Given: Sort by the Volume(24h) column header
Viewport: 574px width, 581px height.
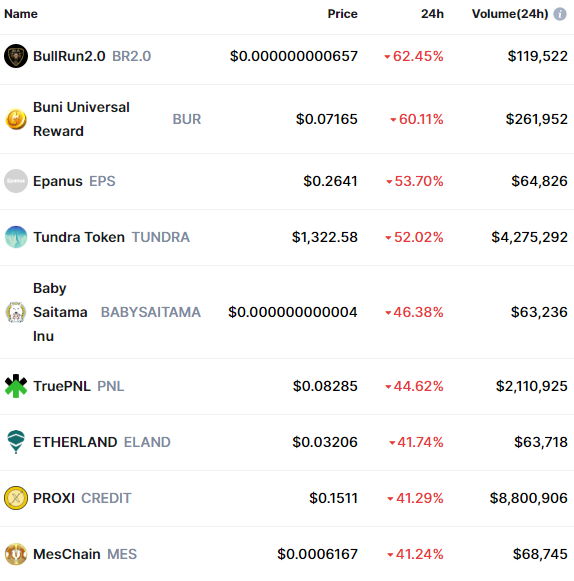Looking at the screenshot, I should click(x=510, y=14).
